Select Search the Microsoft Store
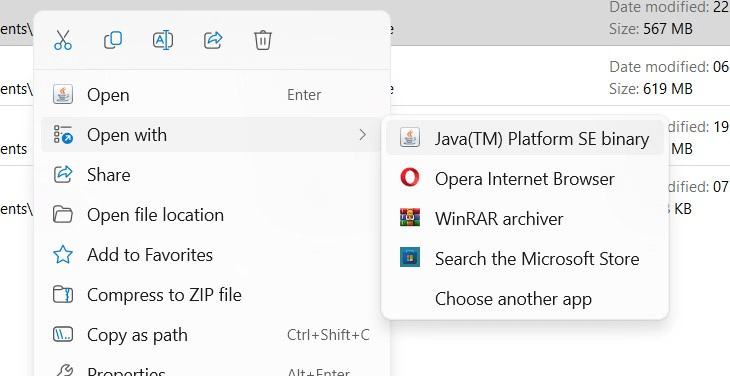 525,259
